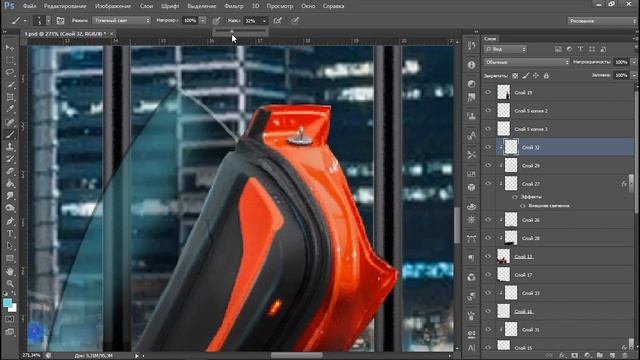640x360 pixels.
Task: Toggle lock all padlock icon
Action: tap(546, 76)
